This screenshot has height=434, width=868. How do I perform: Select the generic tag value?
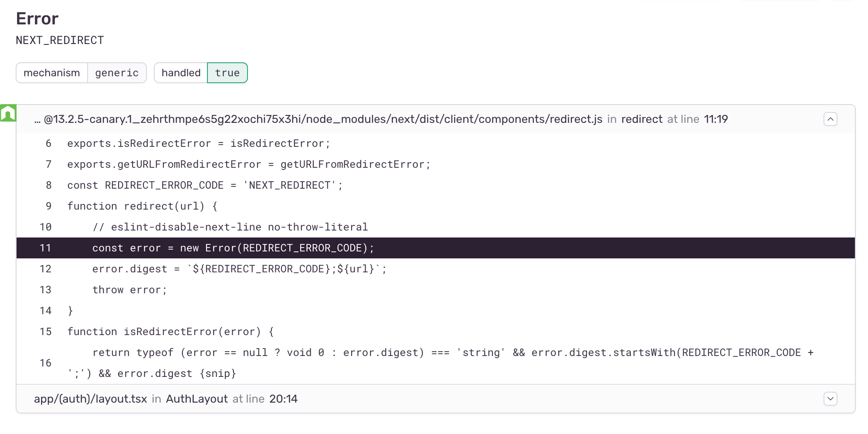pyautogui.click(x=117, y=73)
